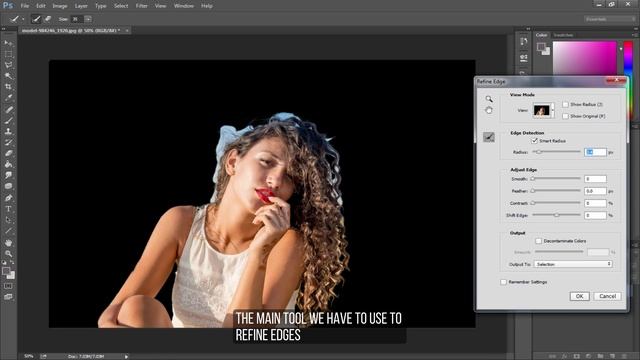Check the Remember Settings box
Screen dimensions: 640x360
(503, 282)
